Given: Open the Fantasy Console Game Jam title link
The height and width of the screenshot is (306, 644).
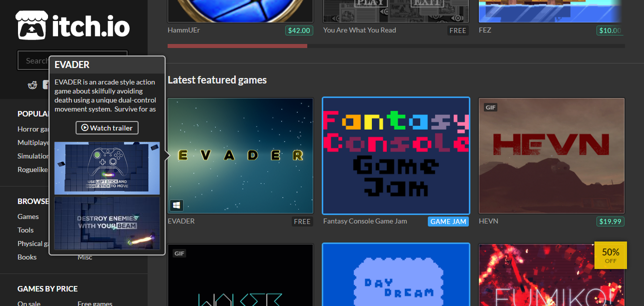Looking at the screenshot, I should [365, 221].
